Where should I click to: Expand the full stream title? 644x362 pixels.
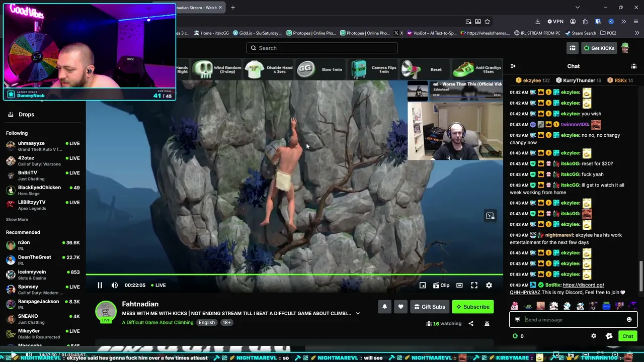[358, 313]
